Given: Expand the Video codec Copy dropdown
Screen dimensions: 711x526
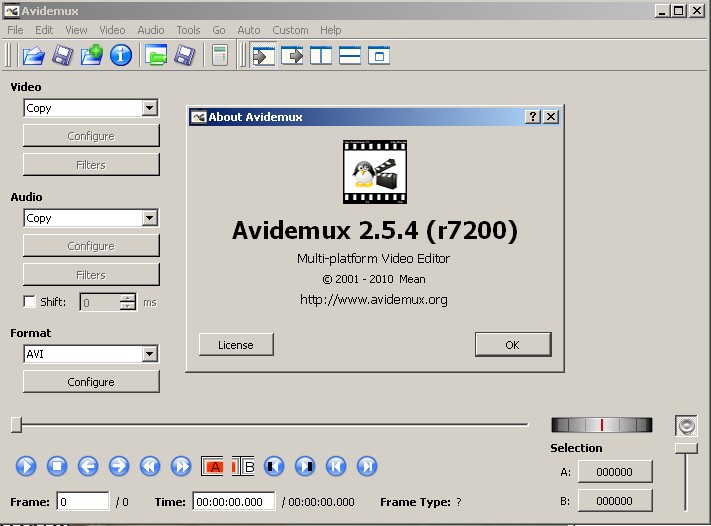Looking at the screenshot, I should 149,108.
